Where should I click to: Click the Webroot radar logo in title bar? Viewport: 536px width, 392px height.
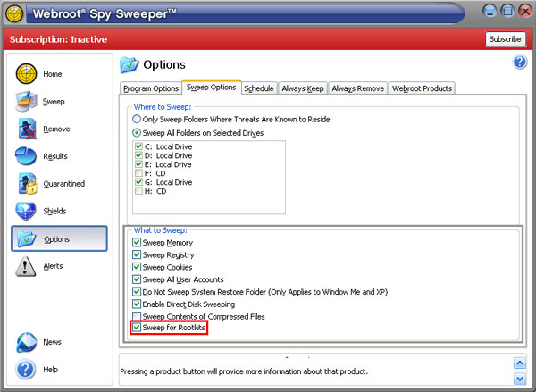(14, 14)
